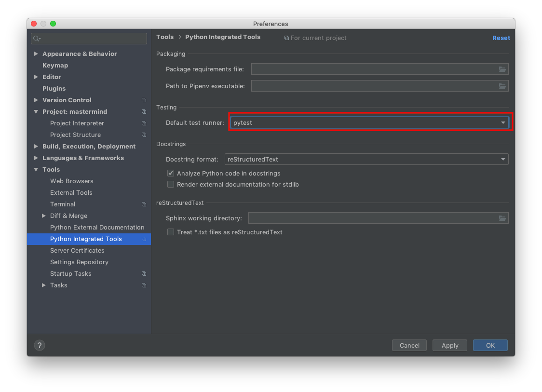Open the Docstring format dropdown
542x392 pixels.
pos(503,159)
